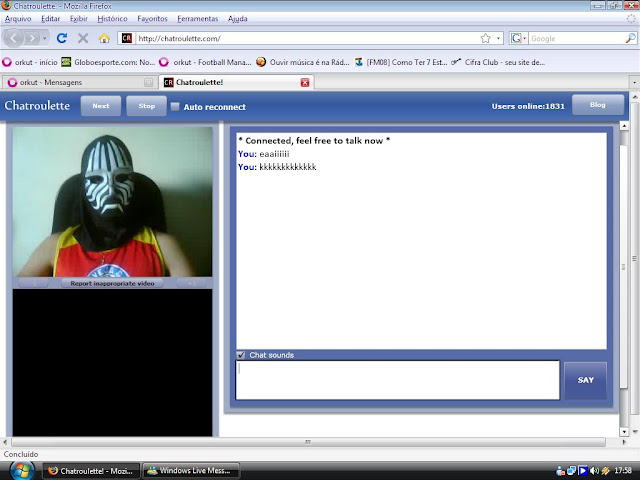Send message with the SAY button

[585, 380]
